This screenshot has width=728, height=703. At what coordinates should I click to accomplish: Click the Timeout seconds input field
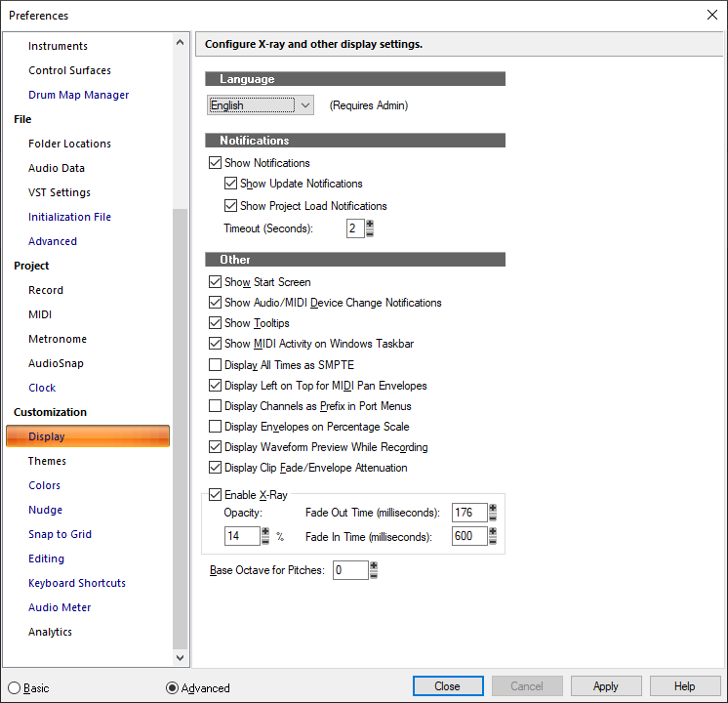click(355, 228)
